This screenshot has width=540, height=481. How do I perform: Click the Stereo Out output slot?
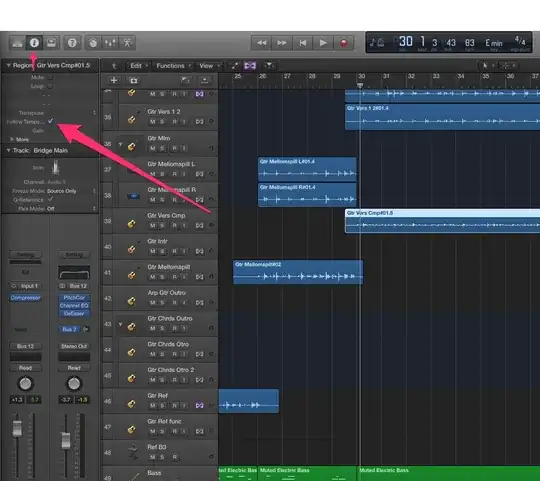[74, 346]
